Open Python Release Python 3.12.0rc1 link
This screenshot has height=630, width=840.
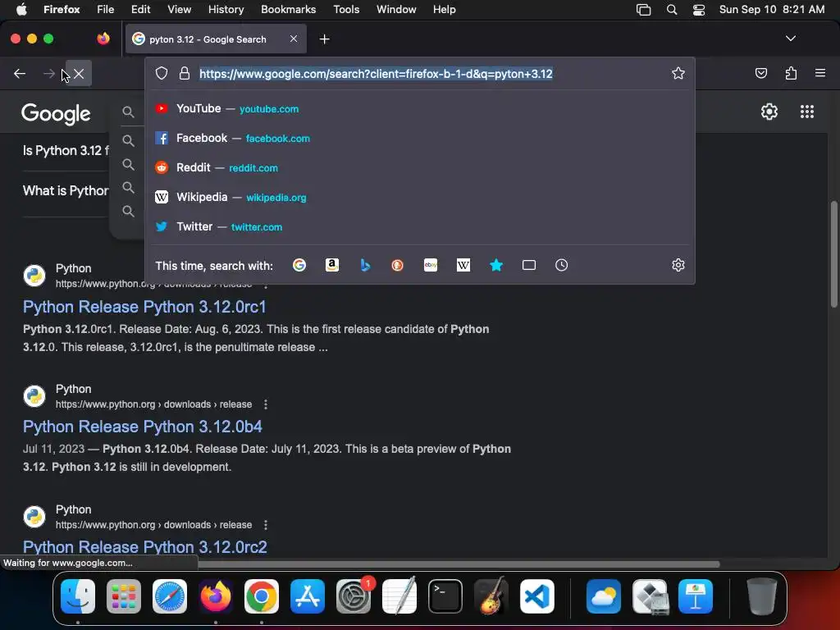point(144,307)
